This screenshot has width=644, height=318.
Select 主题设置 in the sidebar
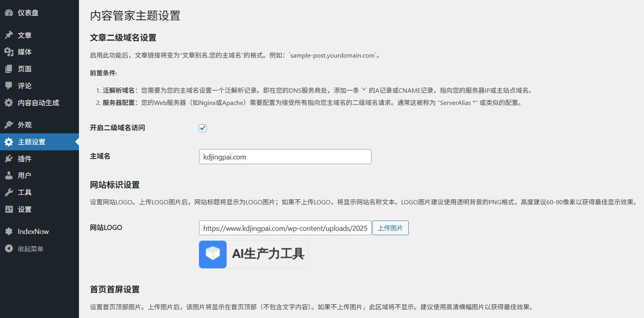click(x=32, y=142)
